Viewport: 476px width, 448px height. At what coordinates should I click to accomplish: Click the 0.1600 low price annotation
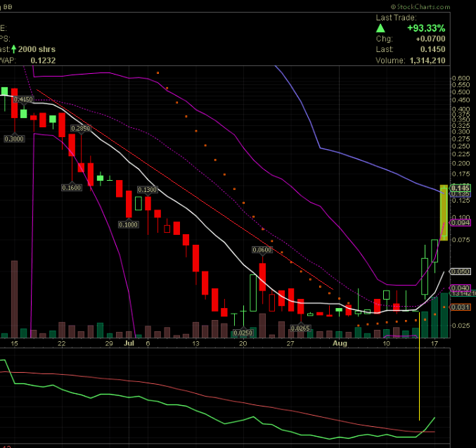[x=71, y=188]
